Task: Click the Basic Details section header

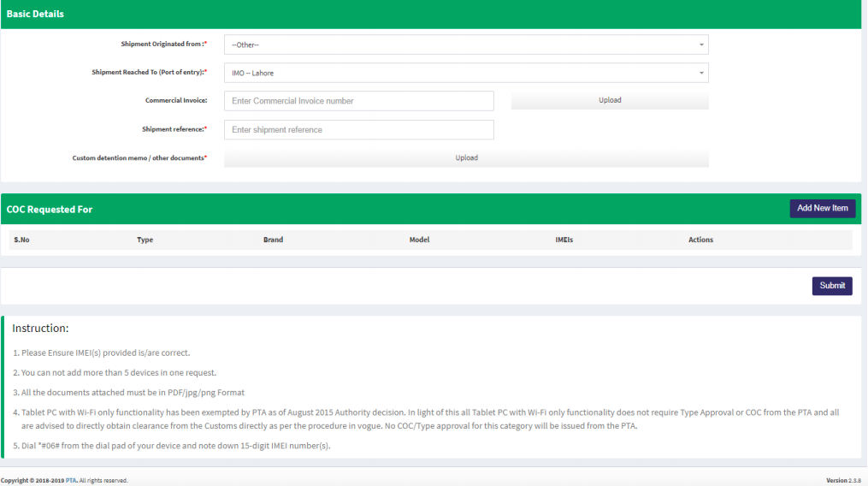Action: click(x=35, y=15)
